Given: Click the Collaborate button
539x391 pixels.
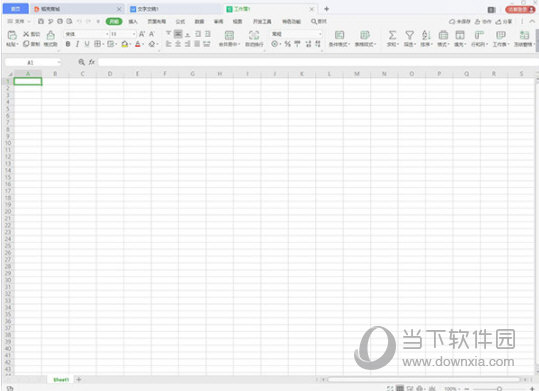Looking at the screenshot, I should click(483, 21).
